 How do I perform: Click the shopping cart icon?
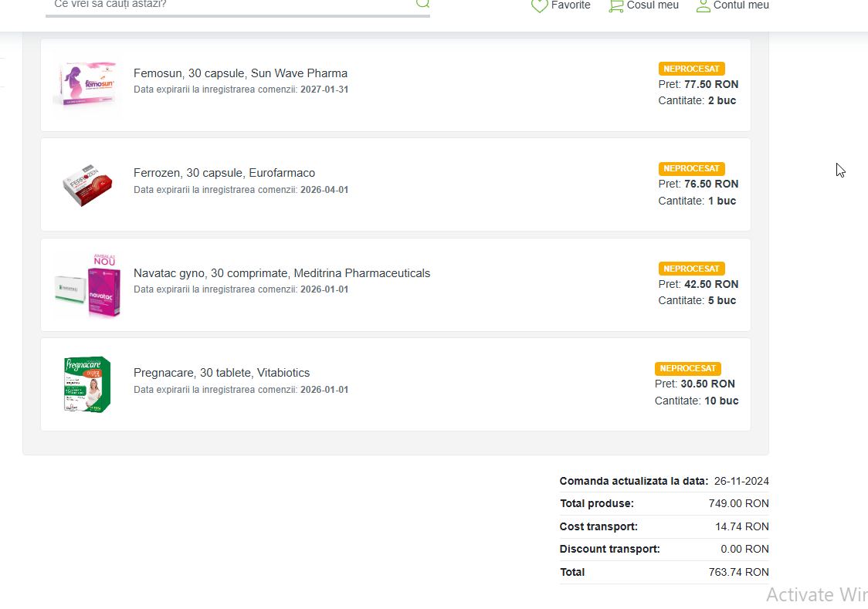tap(615, 5)
